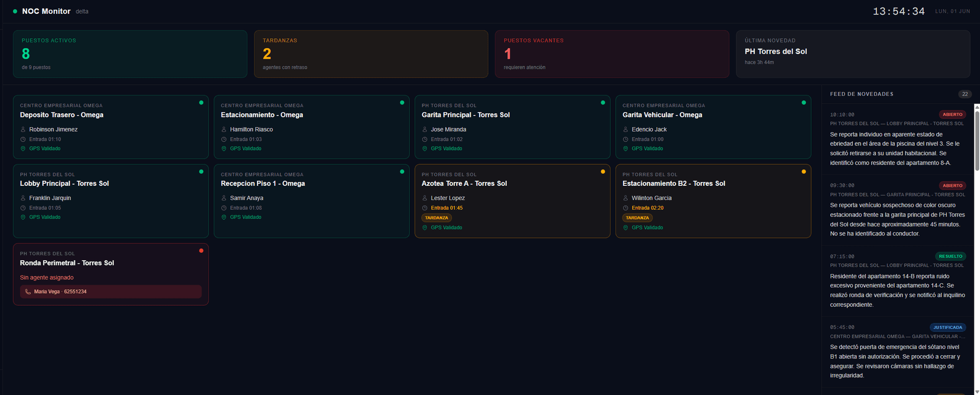Click the LUN, 01 JUN date label
Viewport: 980px width, 395px height.
pos(952,11)
